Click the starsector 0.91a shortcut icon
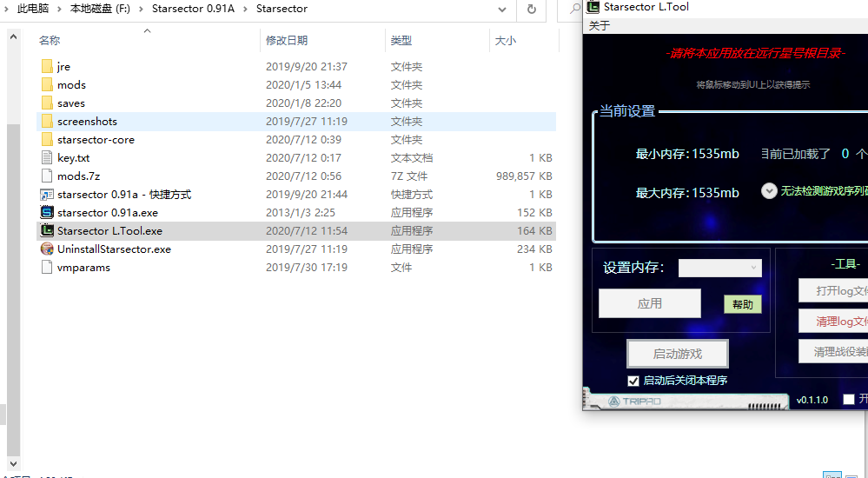Screen dimensions: 868x478 click(x=47, y=195)
